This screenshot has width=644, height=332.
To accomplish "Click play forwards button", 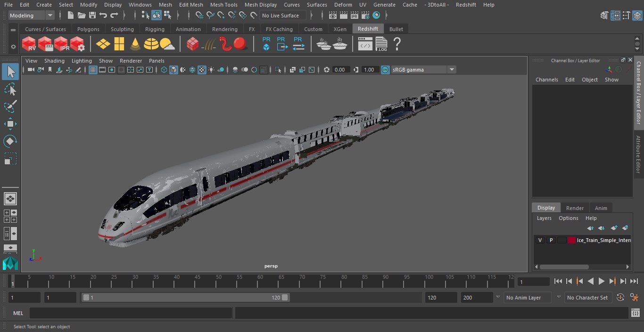I will pos(602,281).
